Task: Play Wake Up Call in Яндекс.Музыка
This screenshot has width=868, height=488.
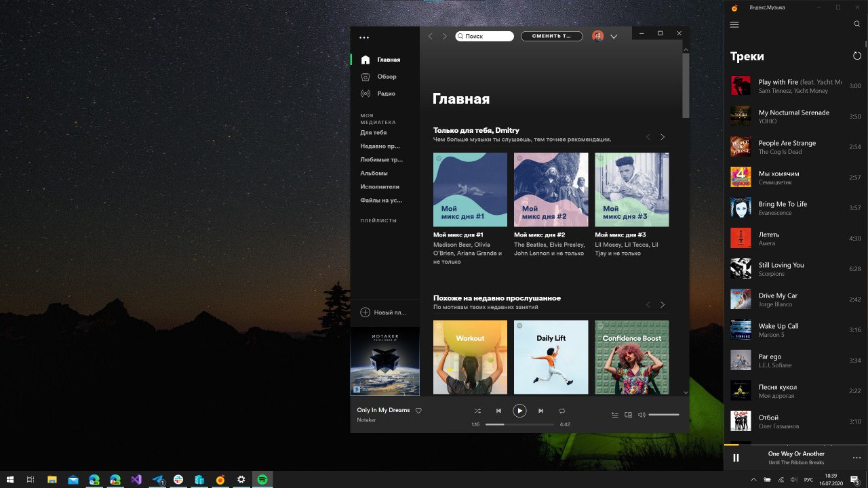Action: point(796,329)
